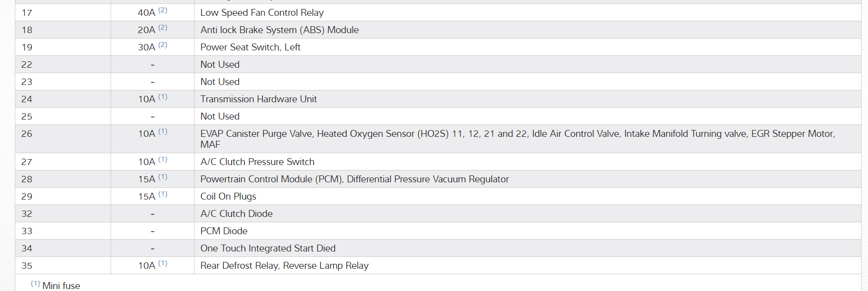This screenshot has width=868, height=291.
Task: Click footnote (2) link beside 40A
Action: (163, 10)
